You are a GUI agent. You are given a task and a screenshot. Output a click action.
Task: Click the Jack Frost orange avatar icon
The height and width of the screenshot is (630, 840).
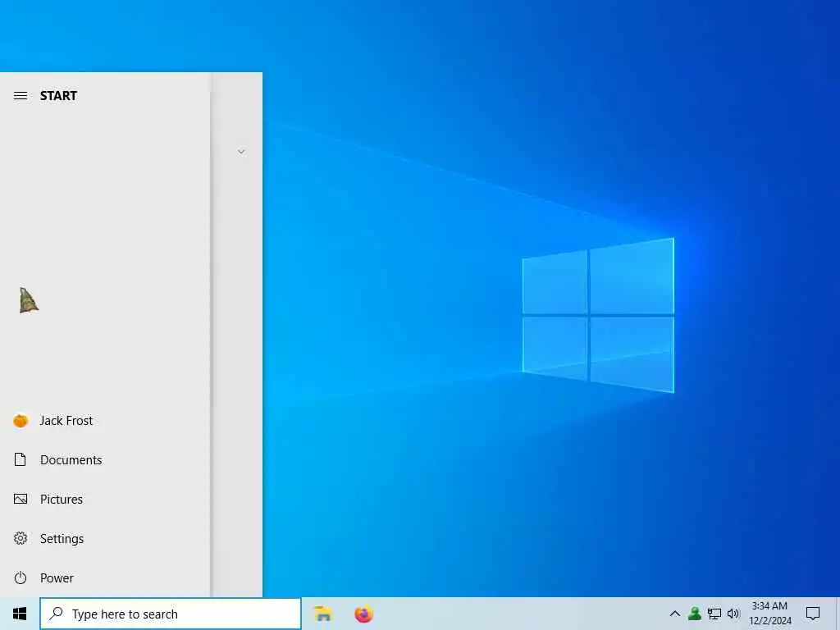(x=21, y=421)
